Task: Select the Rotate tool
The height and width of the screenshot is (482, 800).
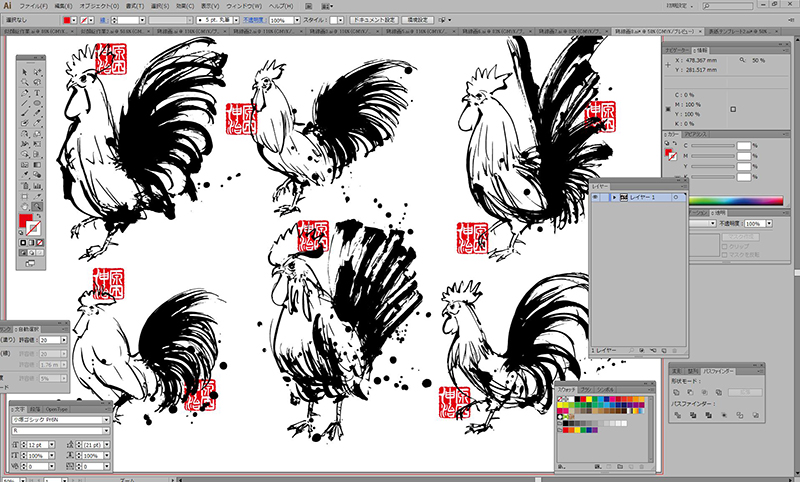Action: coord(24,133)
